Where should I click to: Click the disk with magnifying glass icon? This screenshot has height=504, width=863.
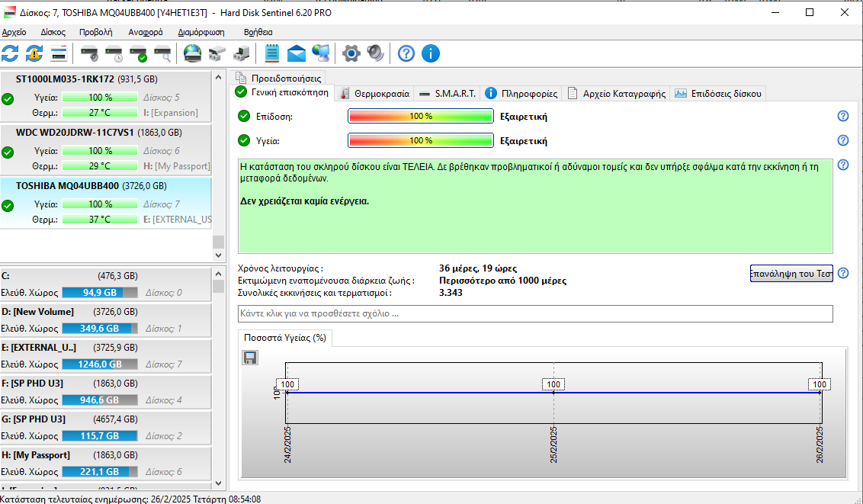[x=162, y=53]
